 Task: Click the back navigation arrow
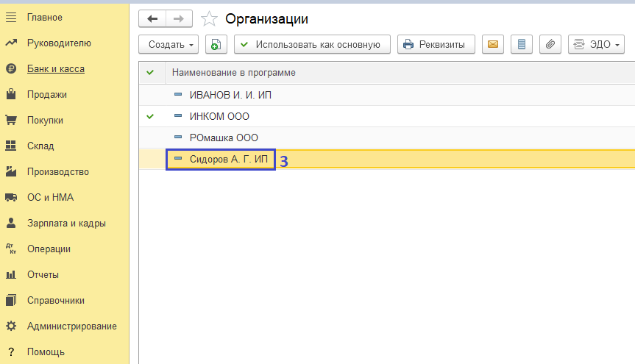click(x=152, y=19)
